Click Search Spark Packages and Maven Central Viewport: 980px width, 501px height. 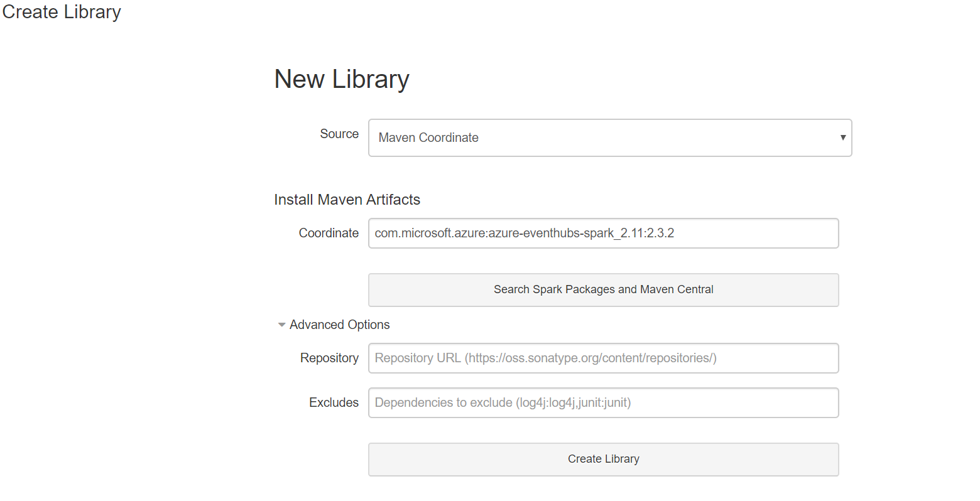(x=604, y=289)
